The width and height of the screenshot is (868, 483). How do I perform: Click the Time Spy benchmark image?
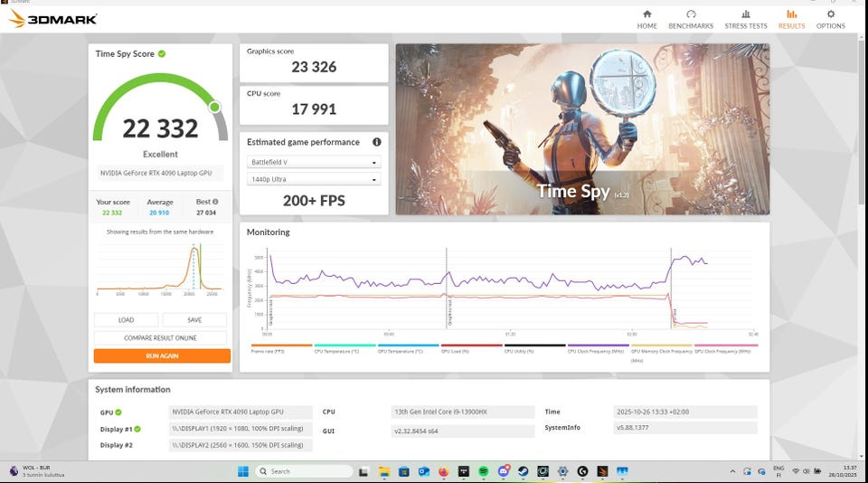582,129
